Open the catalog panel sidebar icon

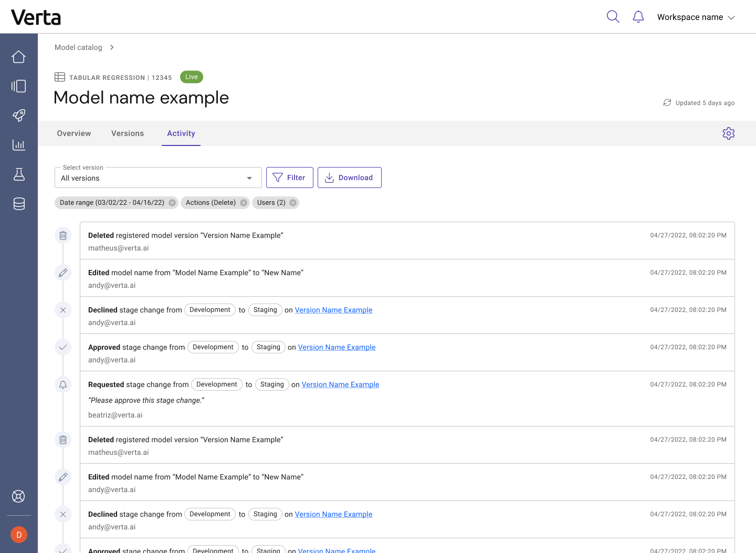coord(19,86)
